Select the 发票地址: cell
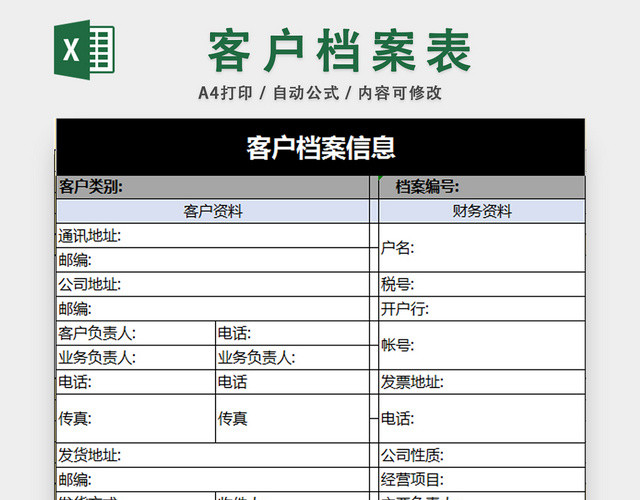640x500 pixels. click(482, 382)
